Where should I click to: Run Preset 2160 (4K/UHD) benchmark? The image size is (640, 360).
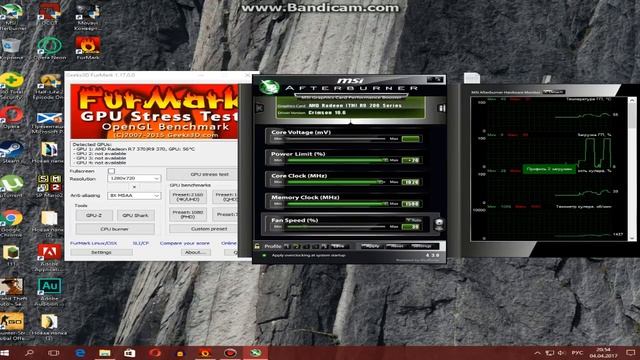(188, 197)
